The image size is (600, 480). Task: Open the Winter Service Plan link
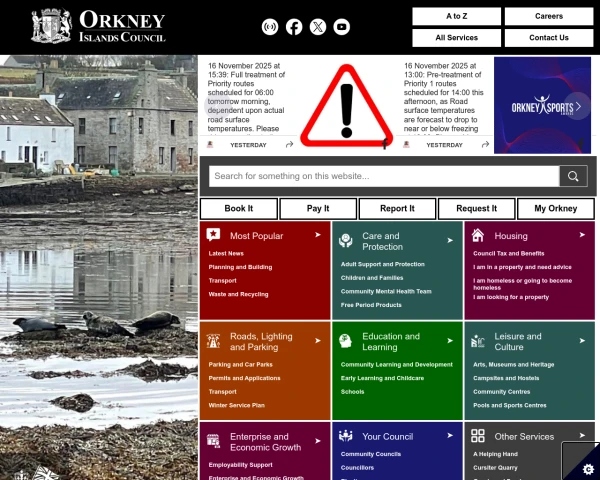(x=236, y=405)
